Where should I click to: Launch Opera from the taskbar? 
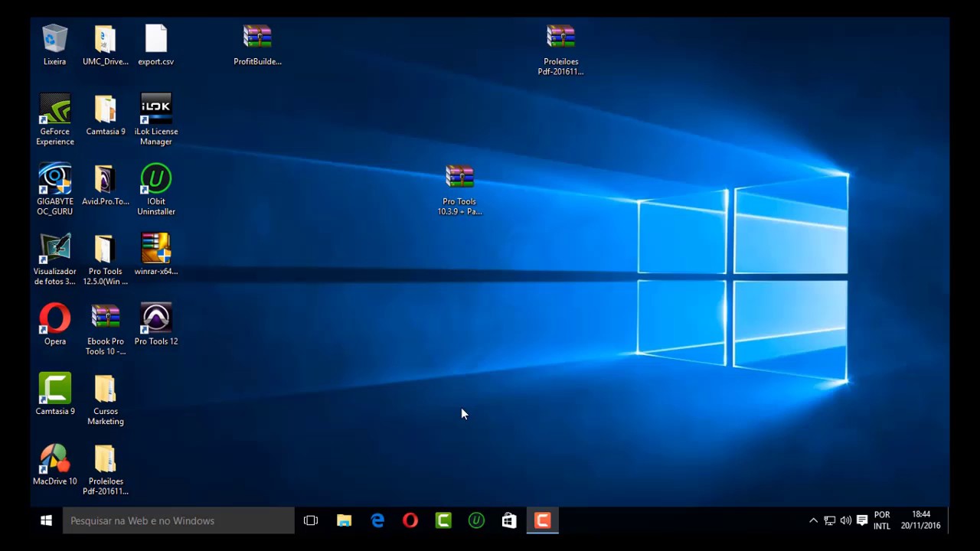pyautogui.click(x=410, y=520)
